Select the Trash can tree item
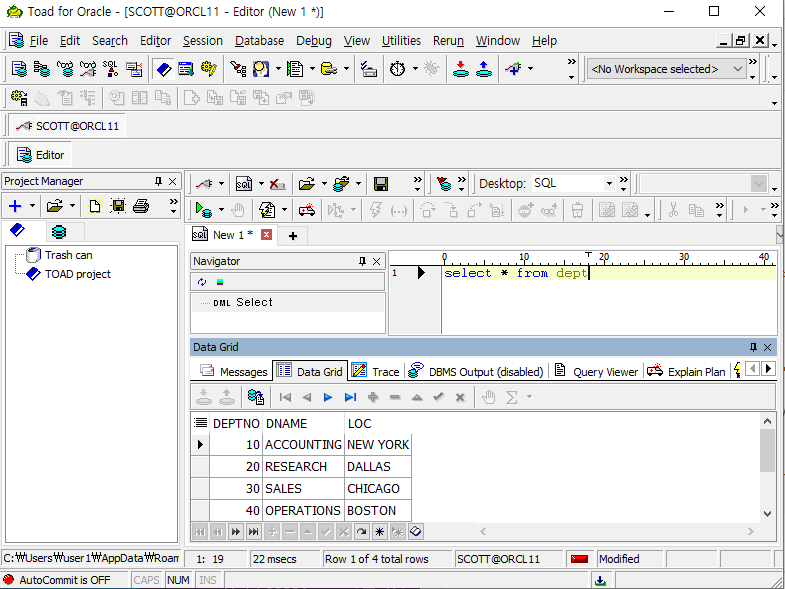The height and width of the screenshot is (589, 785). coord(69,255)
